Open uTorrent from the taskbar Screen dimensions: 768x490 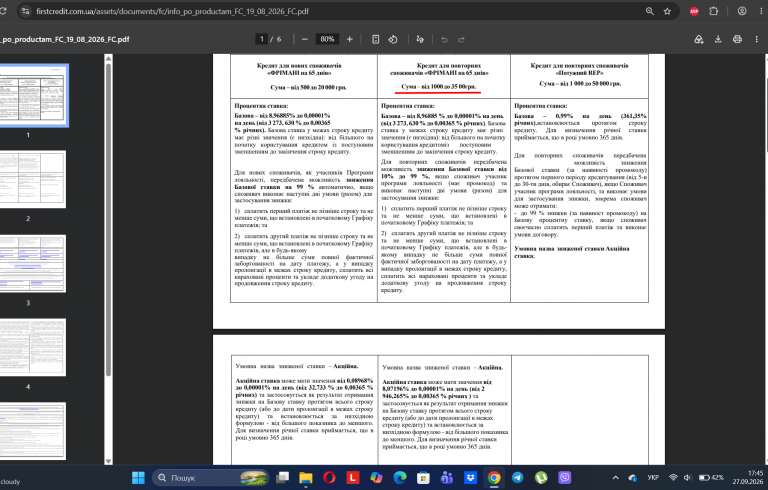click(x=541, y=477)
